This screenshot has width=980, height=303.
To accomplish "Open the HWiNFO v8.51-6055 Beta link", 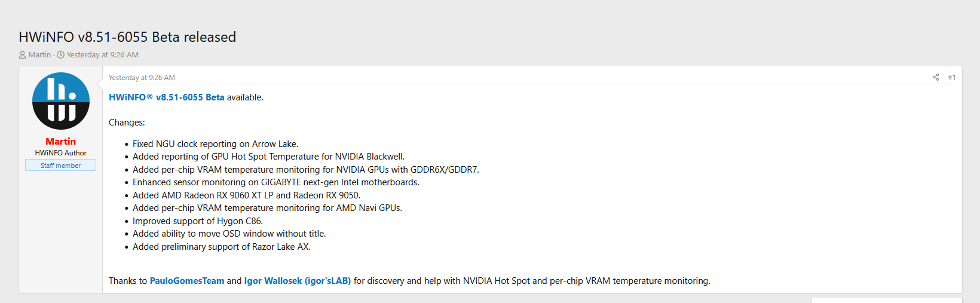I will 167,97.
